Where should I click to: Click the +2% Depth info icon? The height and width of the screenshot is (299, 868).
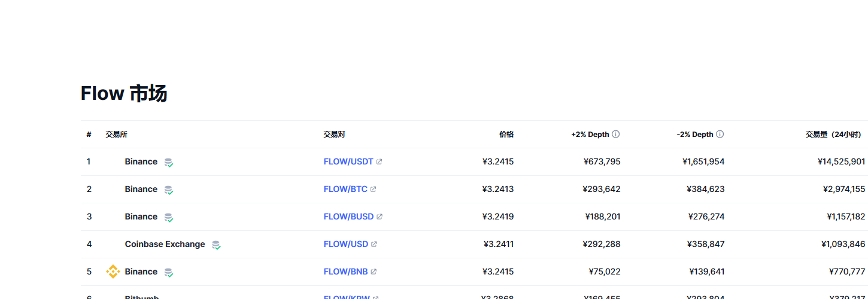tap(615, 135)
